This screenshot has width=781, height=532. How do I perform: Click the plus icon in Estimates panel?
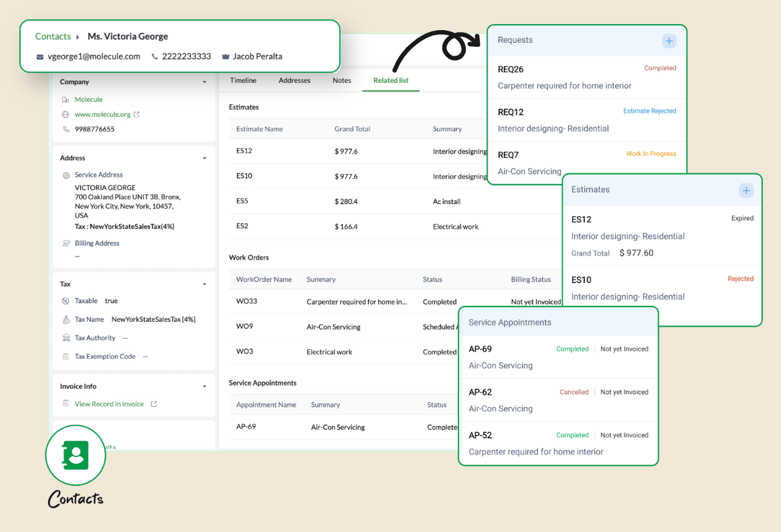pos(746,191)
